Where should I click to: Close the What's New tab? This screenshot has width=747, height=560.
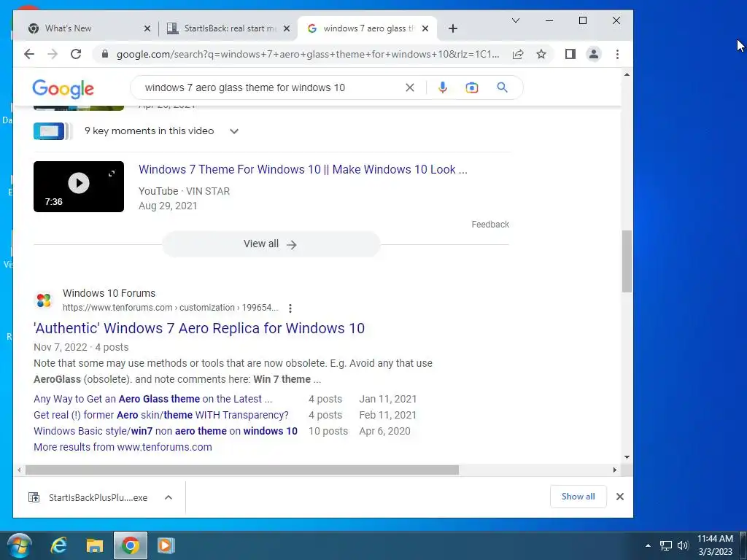147,28
